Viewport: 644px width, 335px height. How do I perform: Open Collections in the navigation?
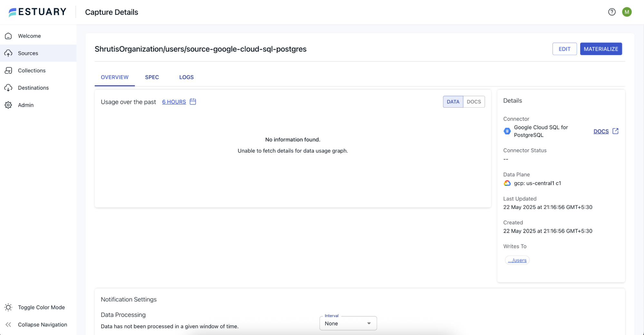coord(38,70)
